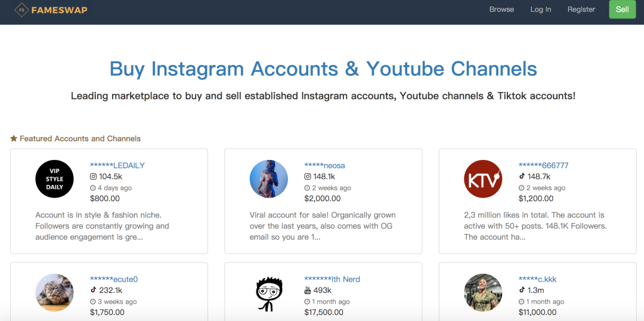Screen dimensions: 644x321
Task: Open the Log In page
Action: tap(541, 10)
